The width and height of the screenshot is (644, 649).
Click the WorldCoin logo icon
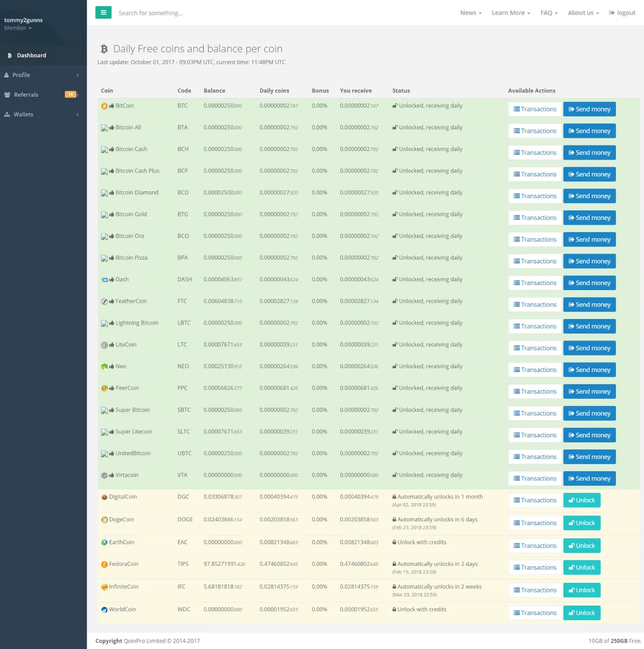click(x=104, y=610)
